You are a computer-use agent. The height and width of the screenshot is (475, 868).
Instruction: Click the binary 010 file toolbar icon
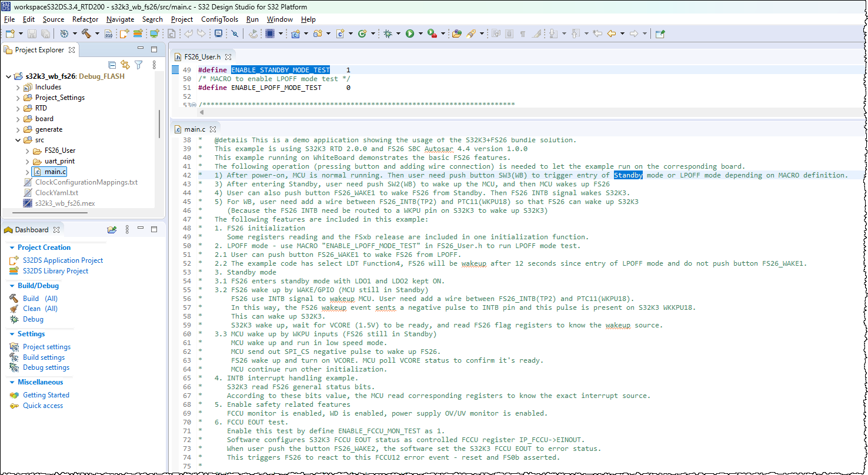coord(109,34)
